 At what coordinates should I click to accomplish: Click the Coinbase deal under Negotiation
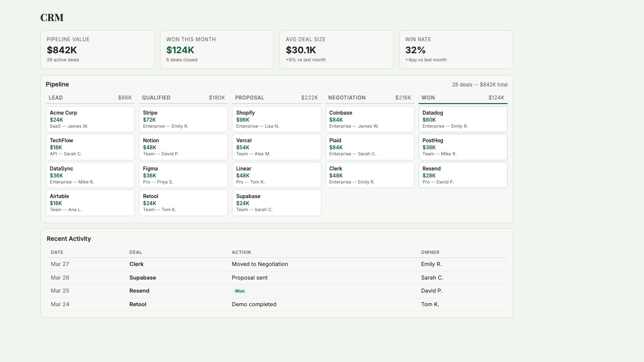(x=370, y=119)
